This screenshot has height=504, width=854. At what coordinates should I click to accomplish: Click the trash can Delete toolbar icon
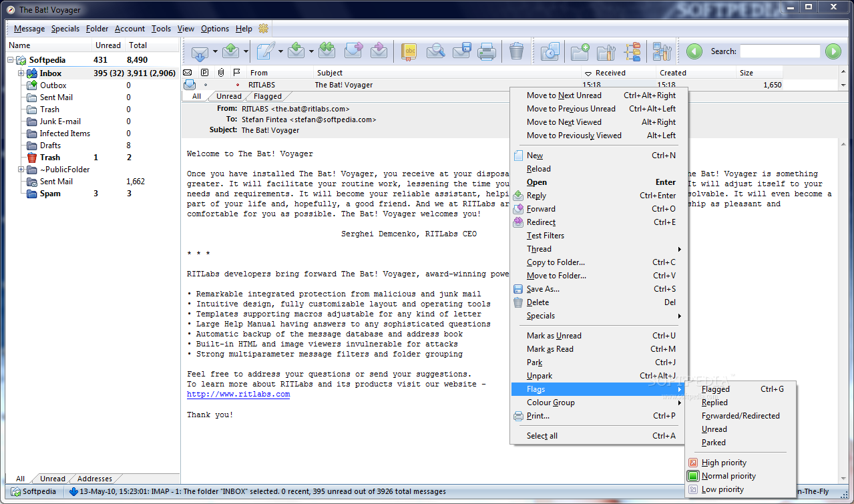coord(516,51)
